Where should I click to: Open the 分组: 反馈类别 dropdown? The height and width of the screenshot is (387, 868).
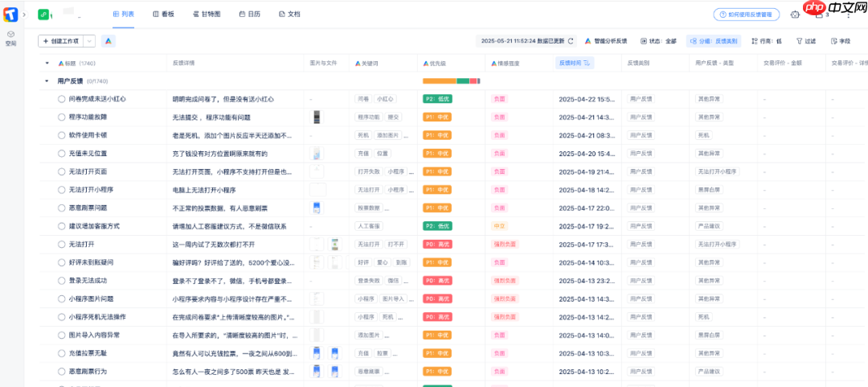(x=714, y=41)
